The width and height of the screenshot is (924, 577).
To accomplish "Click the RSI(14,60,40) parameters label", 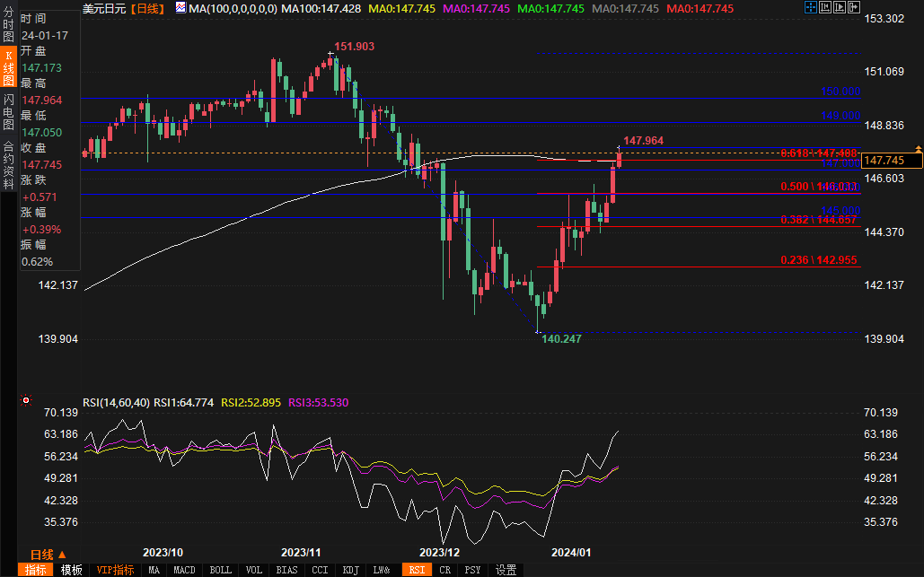I will coord(116,403).
